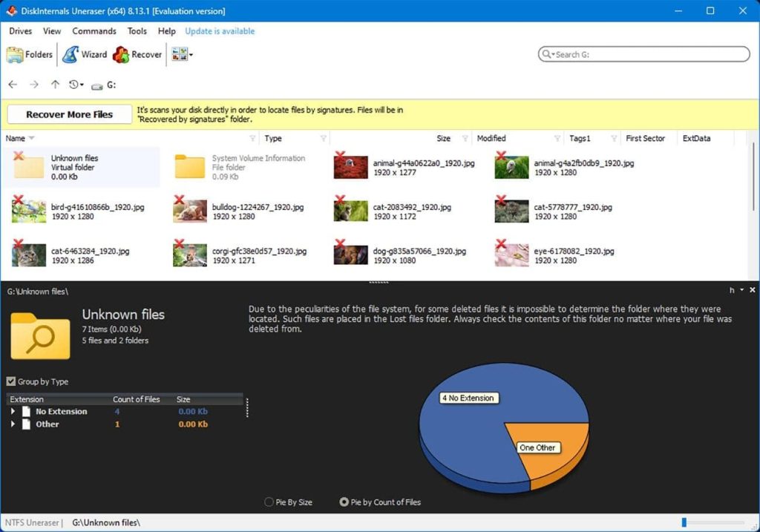Click the ExtData column header
This screenshot has width=760, height=532.
pos(696,138)
